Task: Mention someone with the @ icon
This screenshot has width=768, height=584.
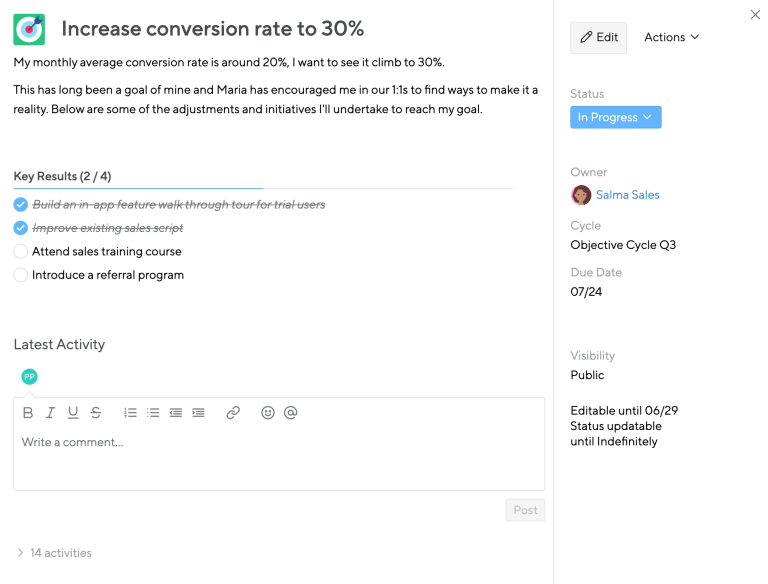Action: click(x=290, y=413)
